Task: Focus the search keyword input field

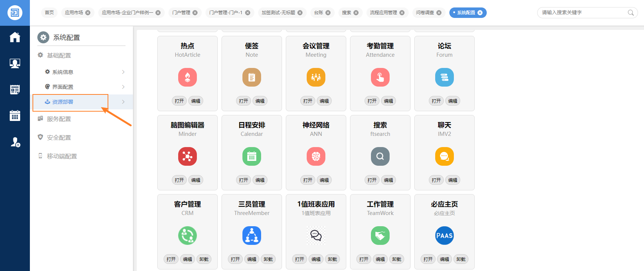Action: coord(583,13)
